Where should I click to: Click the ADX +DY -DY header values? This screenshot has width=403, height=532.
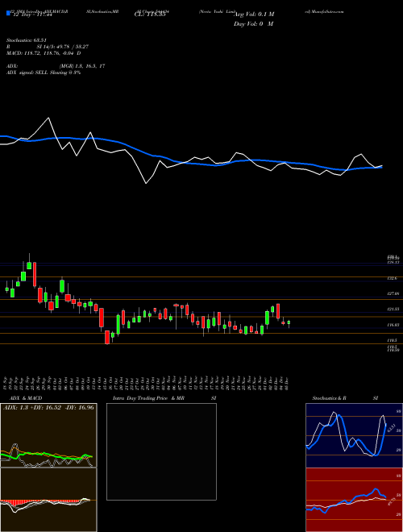tap(48, 408)
